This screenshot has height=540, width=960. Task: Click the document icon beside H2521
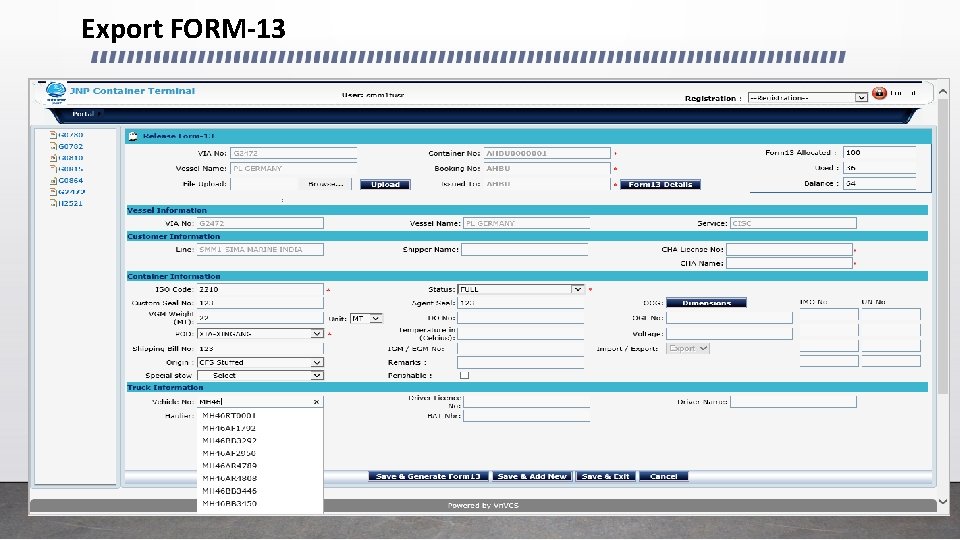pos(53,203)
